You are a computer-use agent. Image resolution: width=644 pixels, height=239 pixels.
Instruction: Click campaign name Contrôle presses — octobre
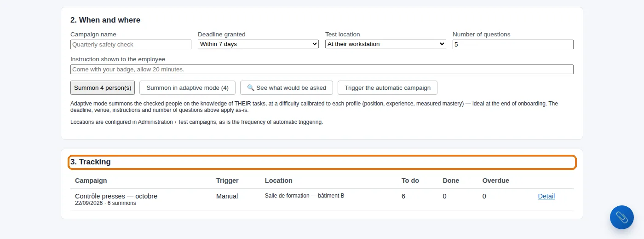click(116, 196)
